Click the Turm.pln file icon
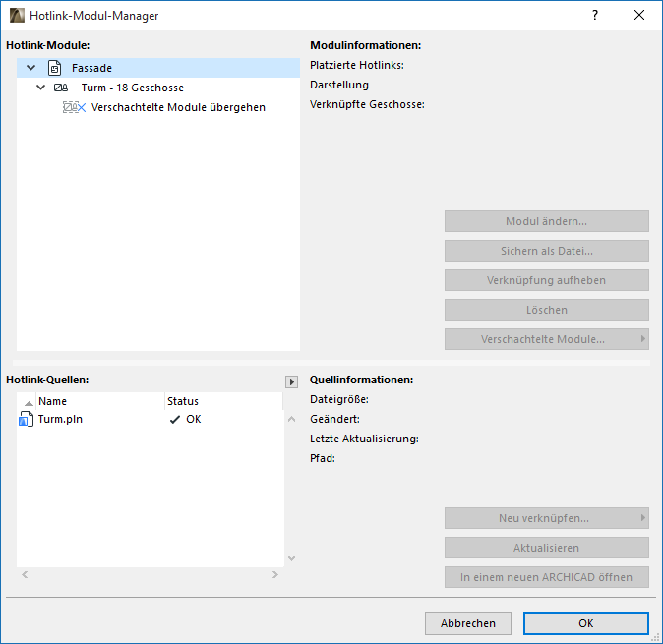 tap(26, 419)
